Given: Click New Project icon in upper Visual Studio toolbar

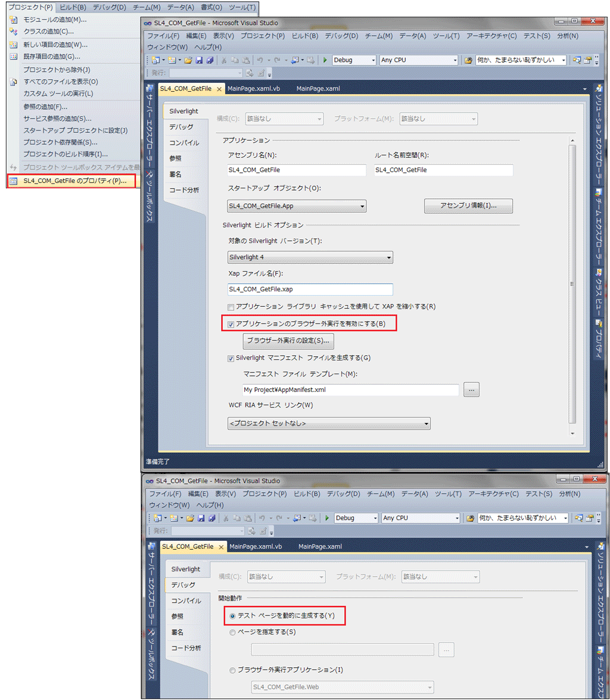Looking at the screenshot, I should click(x=155, y=60).
